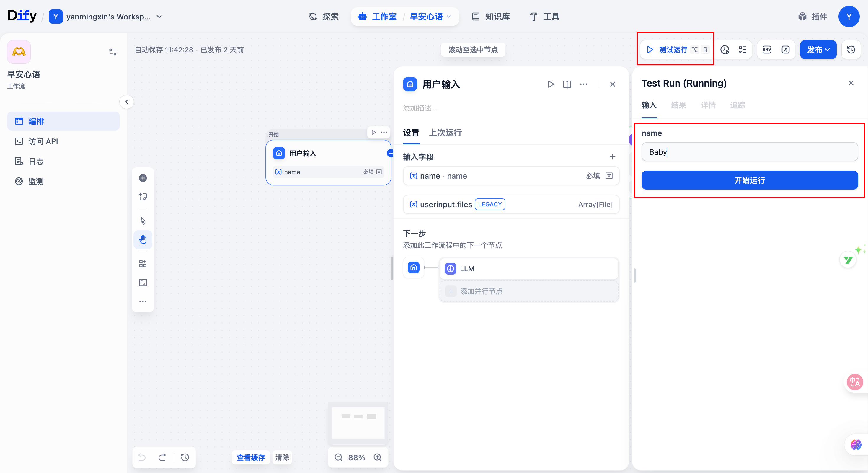
Task: Expand the workspace name dropdown
Action: click(x=159, y=17)
